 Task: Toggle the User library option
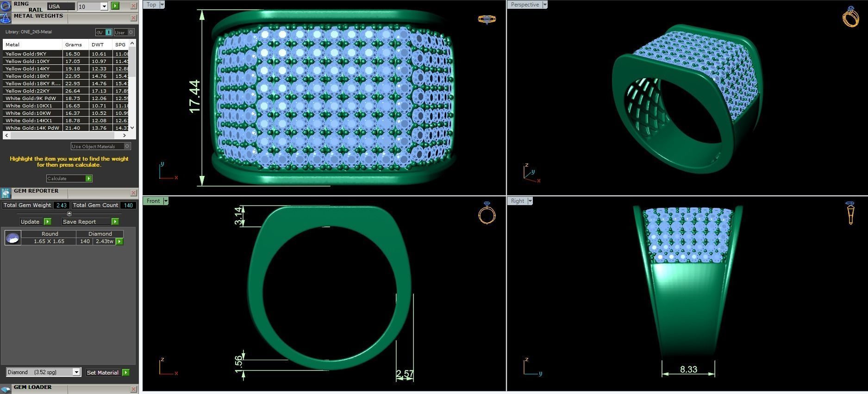[124, 32]
